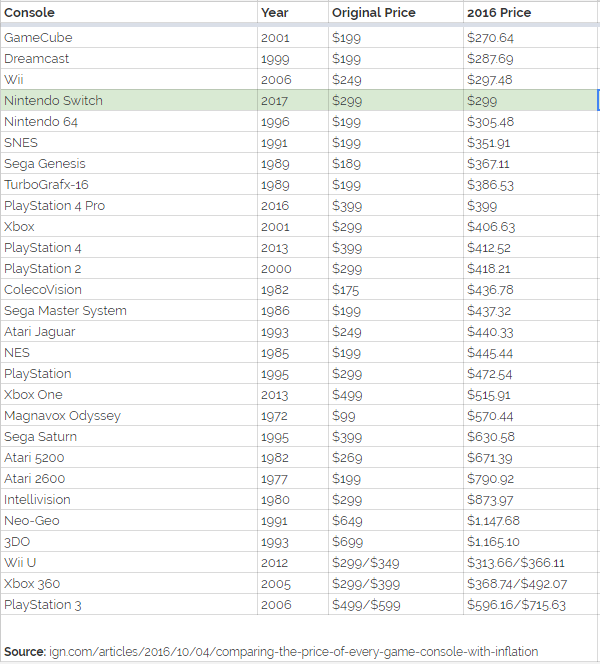
Task: Click the $368.74/$492.07 Xbox 360 price
Action: (x=530, y=584)
